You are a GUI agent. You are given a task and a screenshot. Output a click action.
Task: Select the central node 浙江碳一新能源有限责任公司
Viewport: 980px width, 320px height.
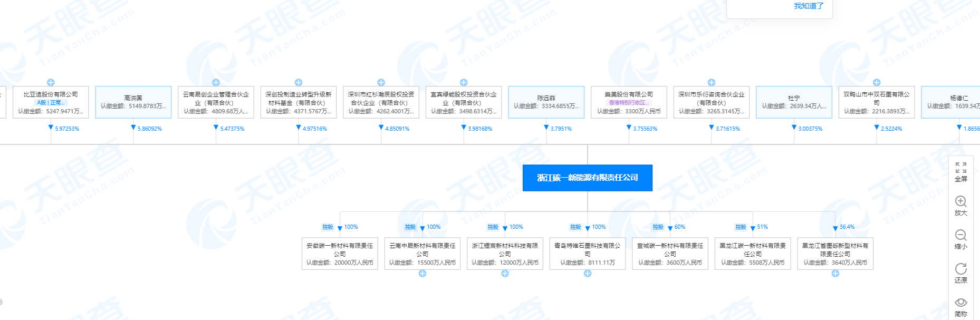[588, 178]
